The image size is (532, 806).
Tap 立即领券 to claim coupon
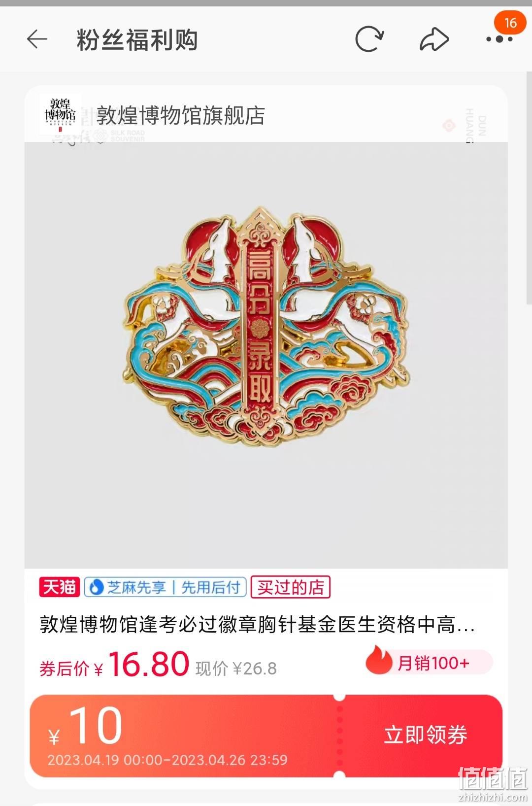(426, 735)
